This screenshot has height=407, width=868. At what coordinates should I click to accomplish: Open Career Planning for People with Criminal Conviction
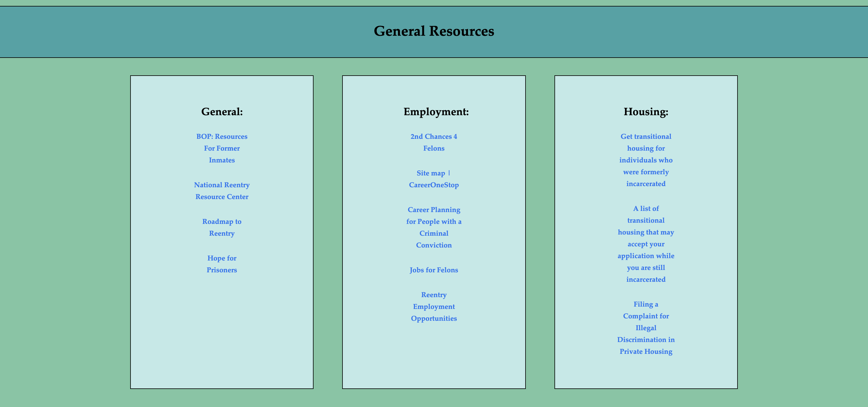434,227
